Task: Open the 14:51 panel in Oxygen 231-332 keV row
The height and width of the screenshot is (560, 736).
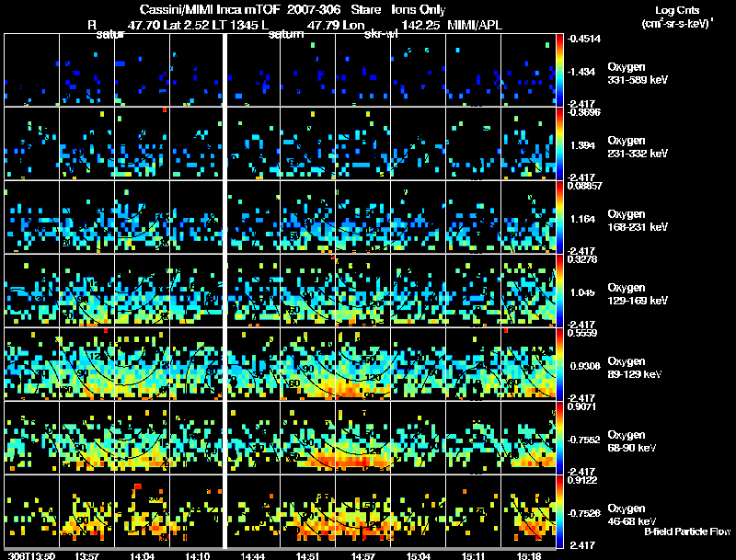Action: [x=308, y=143]
